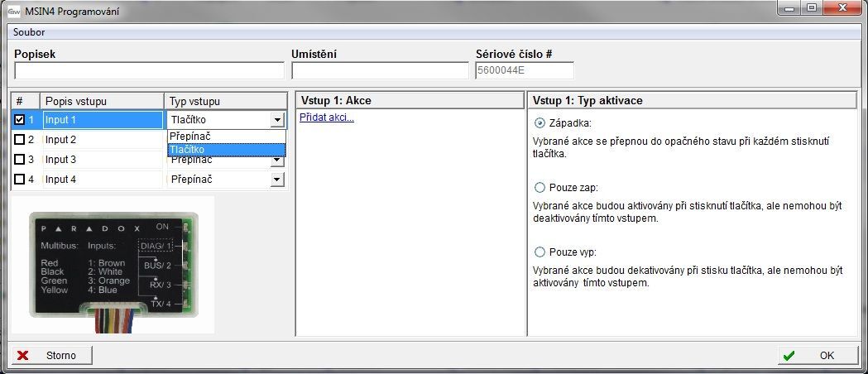Click the MSIN4 application icon in title bar
The image size is (868, 374).
(x=14, y=9)
